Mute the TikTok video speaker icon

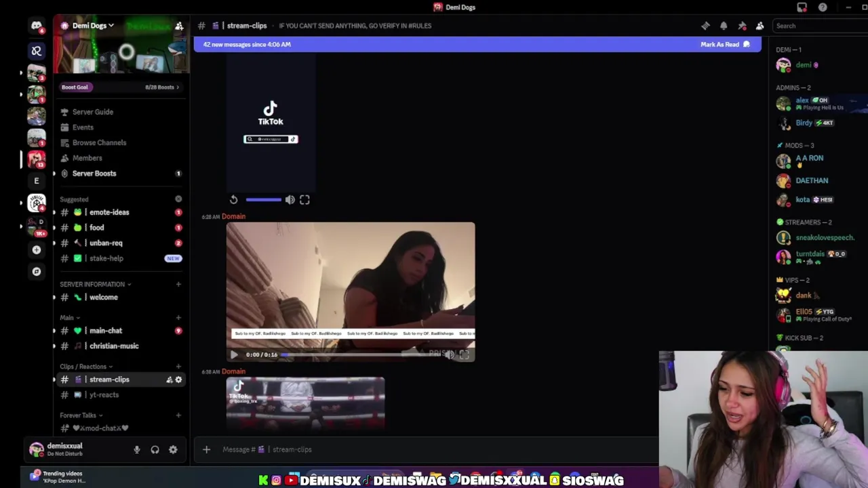click(290, 199)
